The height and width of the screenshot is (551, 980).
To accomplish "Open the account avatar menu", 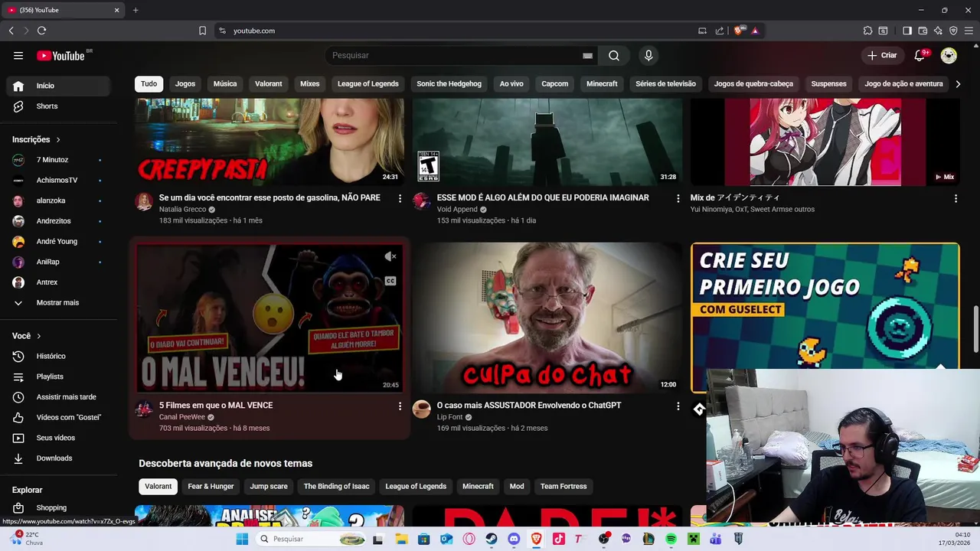I will (949, 55).
